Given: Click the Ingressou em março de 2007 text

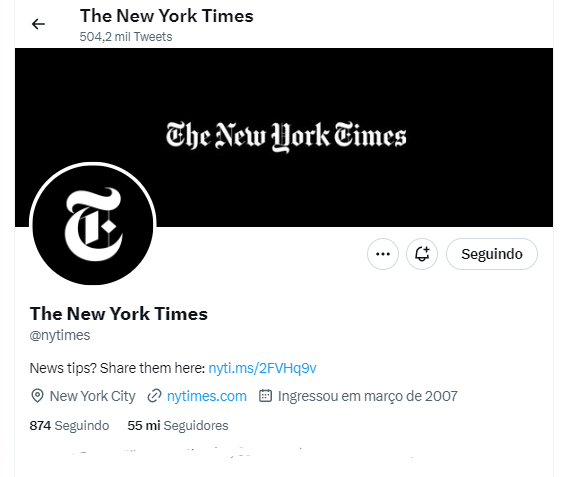Looking at the screenshot, I should tap(368, 396).
